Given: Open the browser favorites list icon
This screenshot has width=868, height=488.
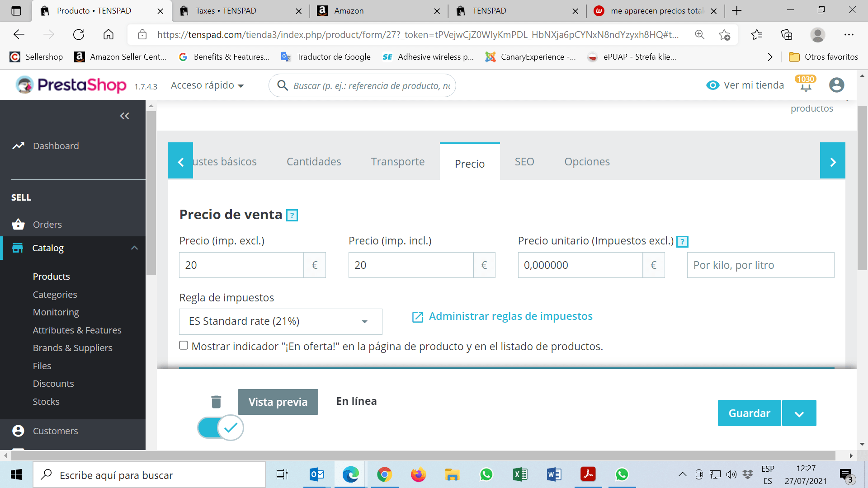Looking at the screenshot, I should coord(757,35).
